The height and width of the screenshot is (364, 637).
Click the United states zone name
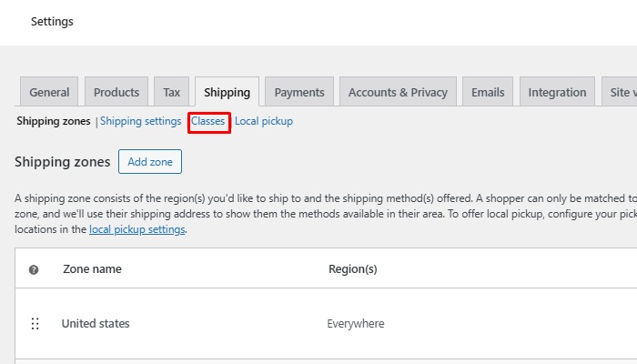coord(96,324)
